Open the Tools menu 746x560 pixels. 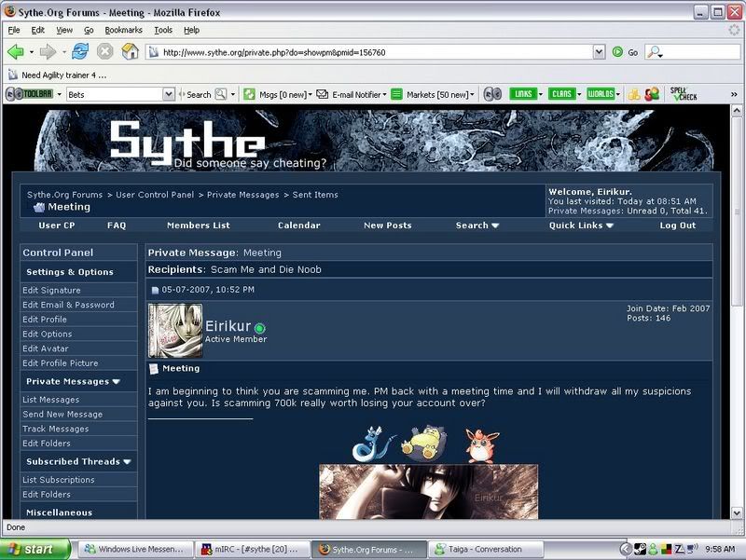pyautogui.click(x=163, y=30)
